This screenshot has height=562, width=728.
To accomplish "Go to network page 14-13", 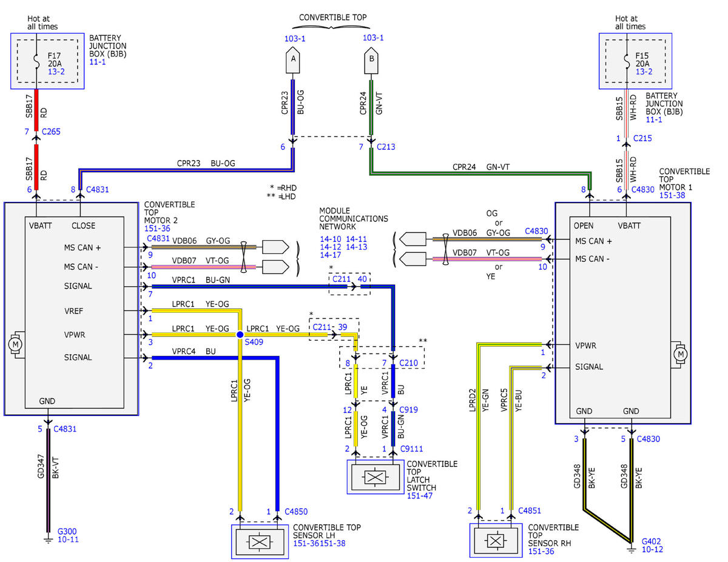I will (x=357, y=247).
